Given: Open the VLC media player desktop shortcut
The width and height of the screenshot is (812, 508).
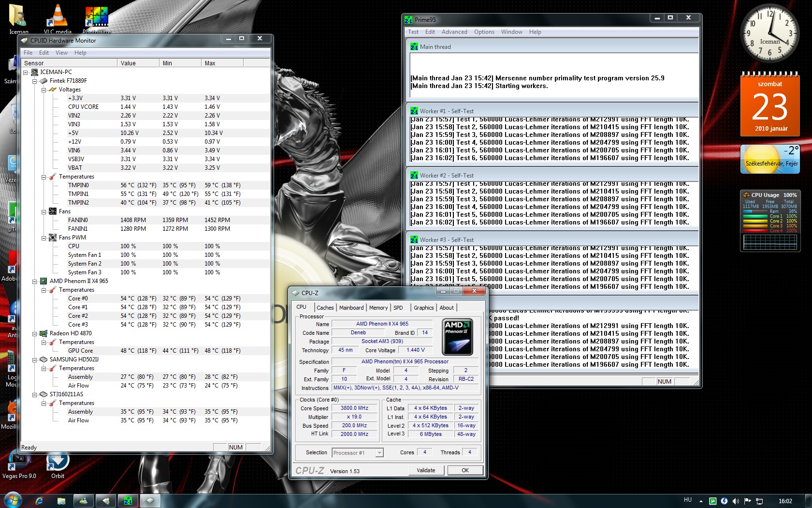Looking at the screenshot, I should tap(58, 19).
